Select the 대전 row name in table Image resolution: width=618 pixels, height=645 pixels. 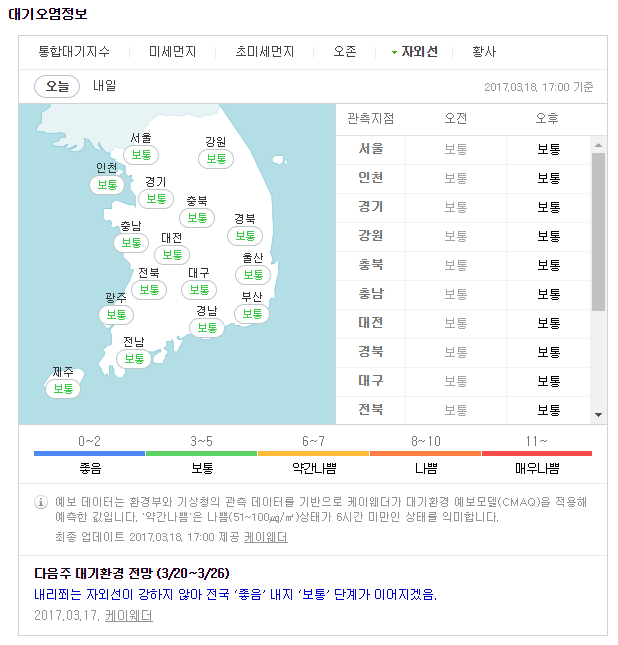pos(371,322)
